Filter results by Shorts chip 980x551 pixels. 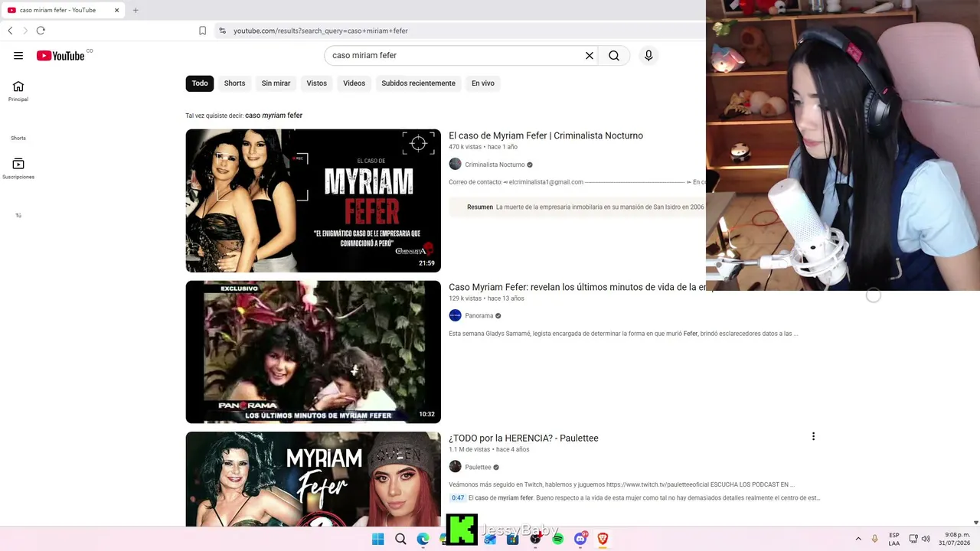[234, 83]
